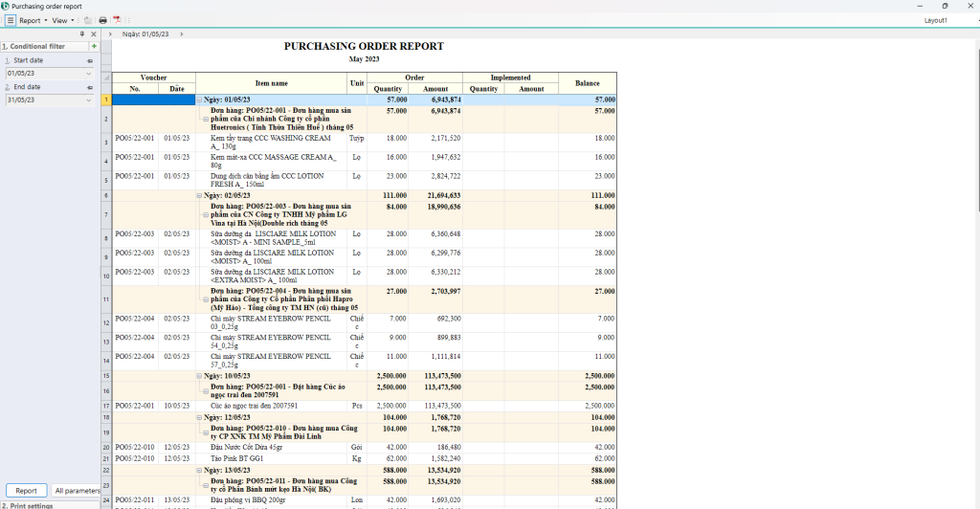Close the filter side panel
The height and width of the screenshot is (509, 980).
point(93,34)
